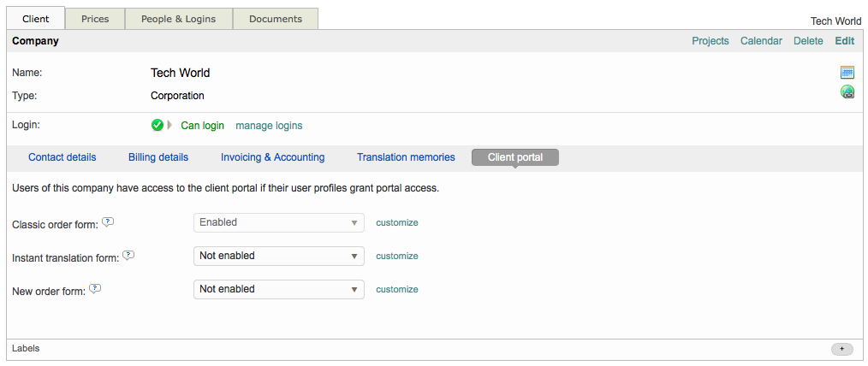Image resolution: width=868 pixels, height=366 pixels.
Task: Open the Projects link in header
Action: pyautogui.click(x=710, y=41)
